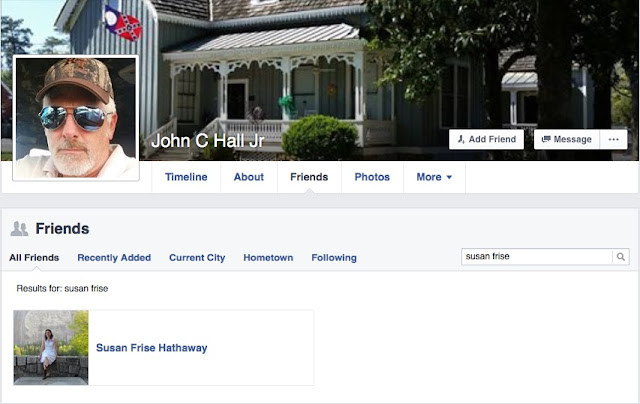
Task: Expand the More dropdown tab
Action: pos(434,177)
